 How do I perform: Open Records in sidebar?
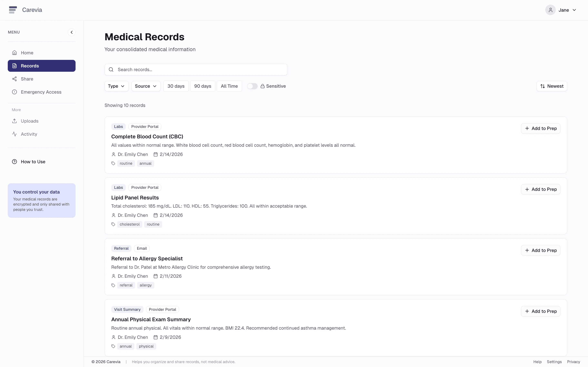coord(41,66)
